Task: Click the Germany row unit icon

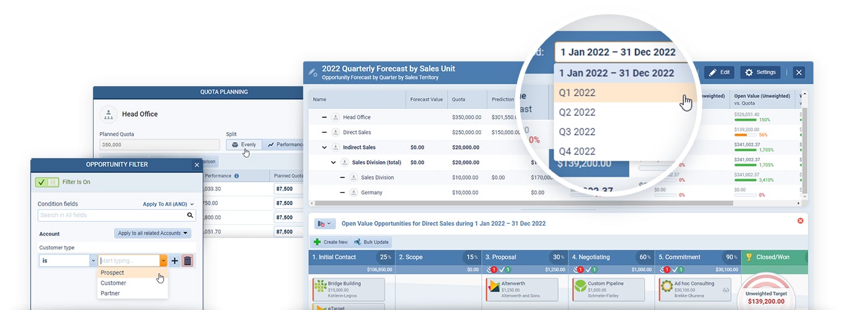Action: point(353,192)
